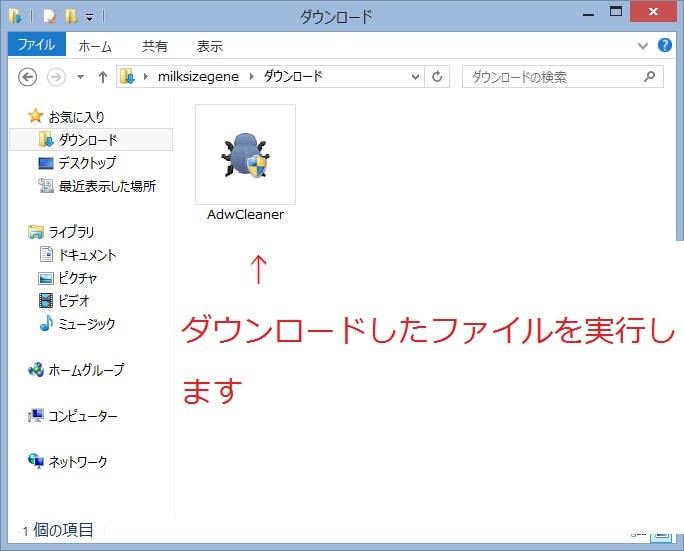The height and width of the screenshot is (551, 684).
Task: Click the recent places icon in sidebar
Action: pos(45,186)
